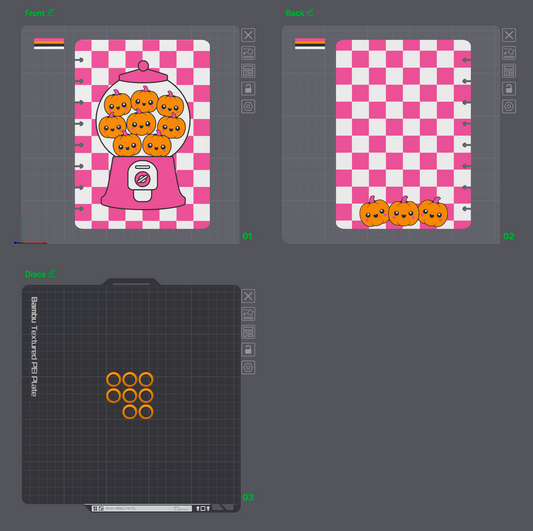Edit the Discs plate name pencil icon
The height and width of the screenshot is (531, 533).
(52, 273)
